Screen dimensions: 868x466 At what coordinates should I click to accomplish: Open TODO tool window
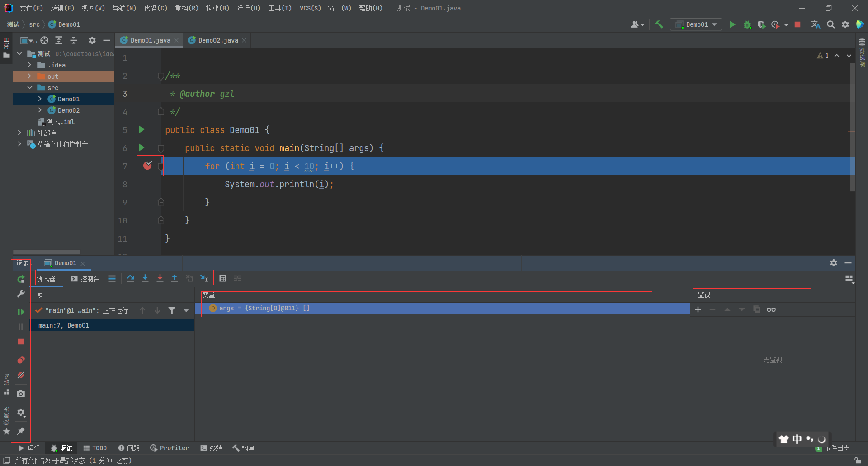tap(95, 448)
